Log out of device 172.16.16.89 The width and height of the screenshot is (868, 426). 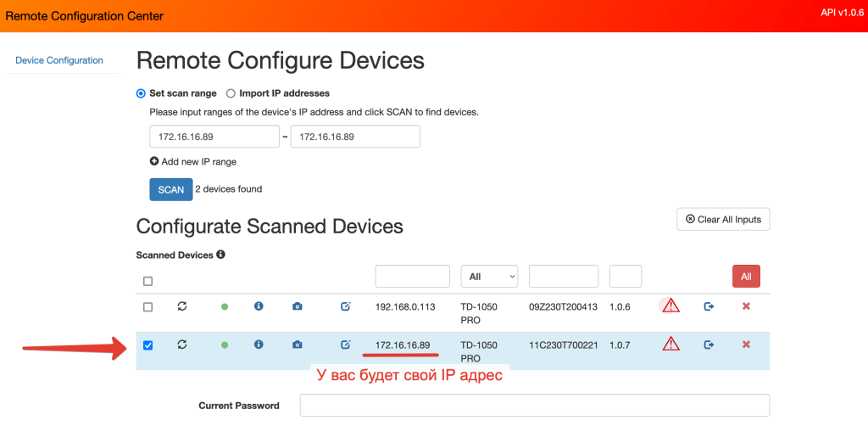pyautogui.click(x=709, y=345)
